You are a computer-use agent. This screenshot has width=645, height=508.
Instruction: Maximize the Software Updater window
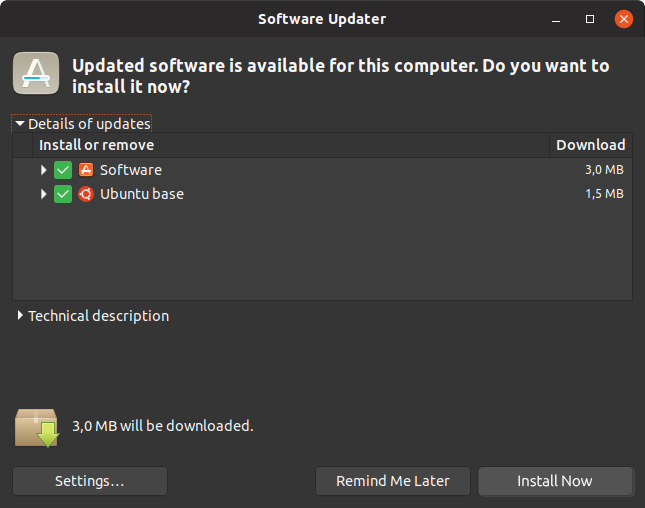pos(590,19)
